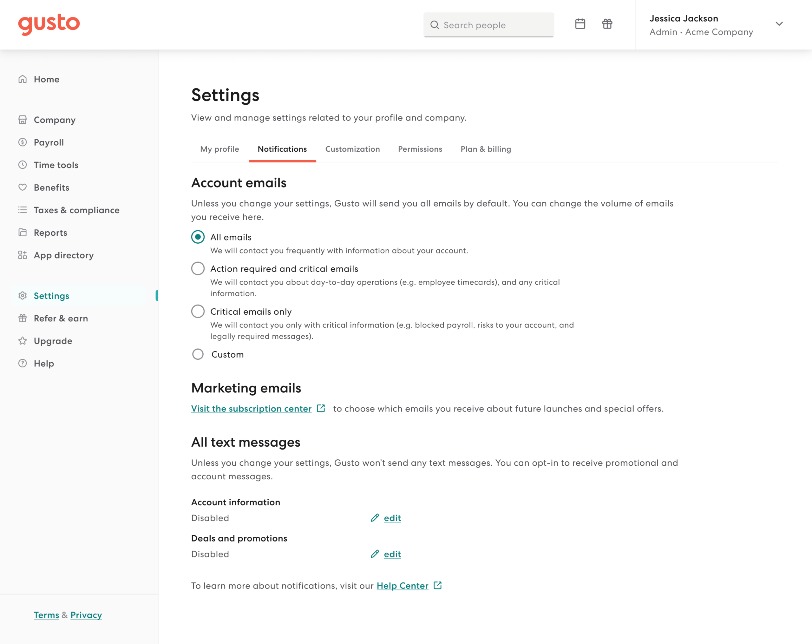This screenshot has width=812, height=644.
Task: Click the Admin · Acme Company text
Action: click(701, 32)
